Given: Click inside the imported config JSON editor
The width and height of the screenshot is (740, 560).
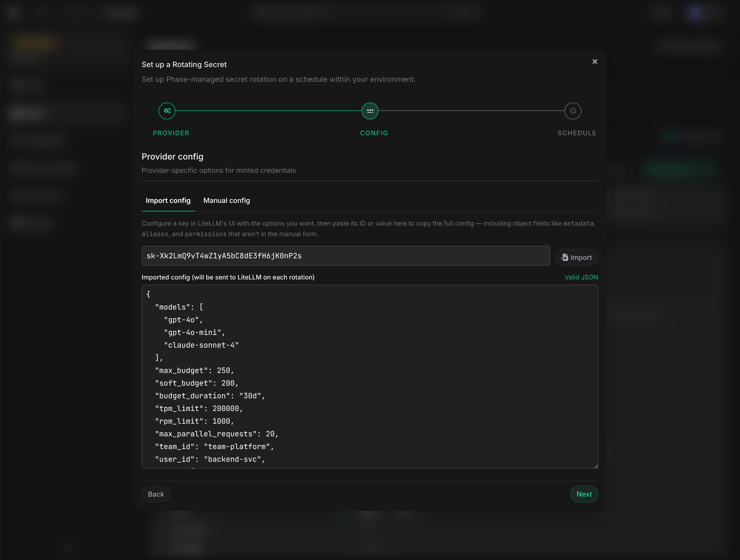Looking at the screenshot, I should point(370,376).
